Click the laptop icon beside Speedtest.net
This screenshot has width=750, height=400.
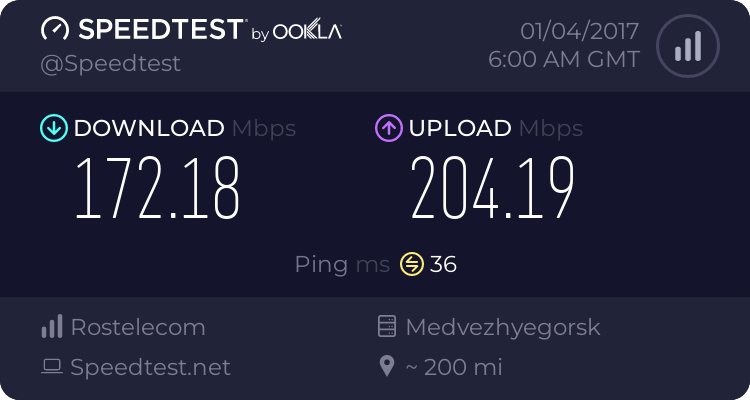[51, 367]
